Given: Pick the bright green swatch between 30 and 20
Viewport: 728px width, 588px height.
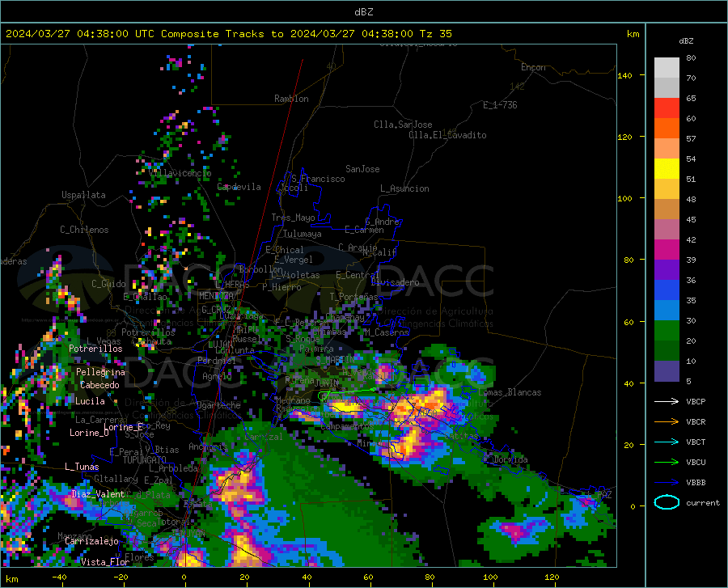Looking at the screenshot, I should 667,331.
